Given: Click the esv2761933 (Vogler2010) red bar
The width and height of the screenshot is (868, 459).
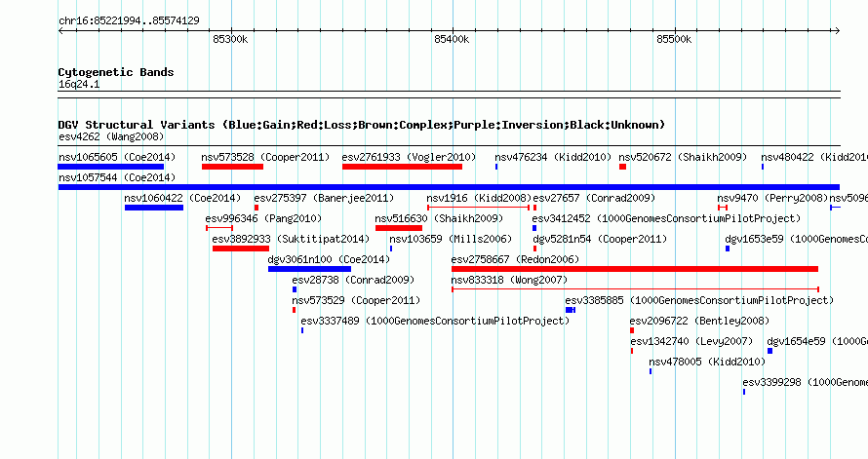Looking at the screenshot, I should coord(402,167).
